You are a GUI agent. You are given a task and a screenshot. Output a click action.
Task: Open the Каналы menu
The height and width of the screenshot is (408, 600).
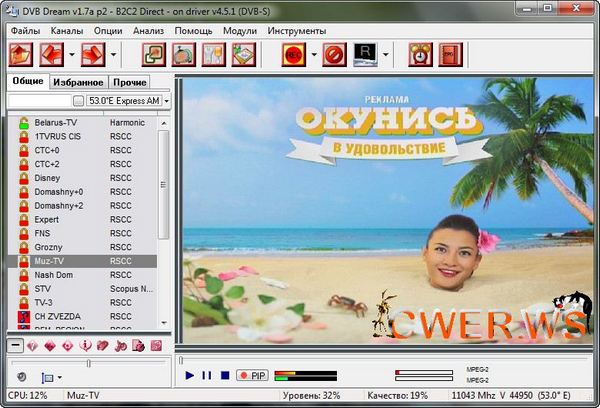[67, 30]
